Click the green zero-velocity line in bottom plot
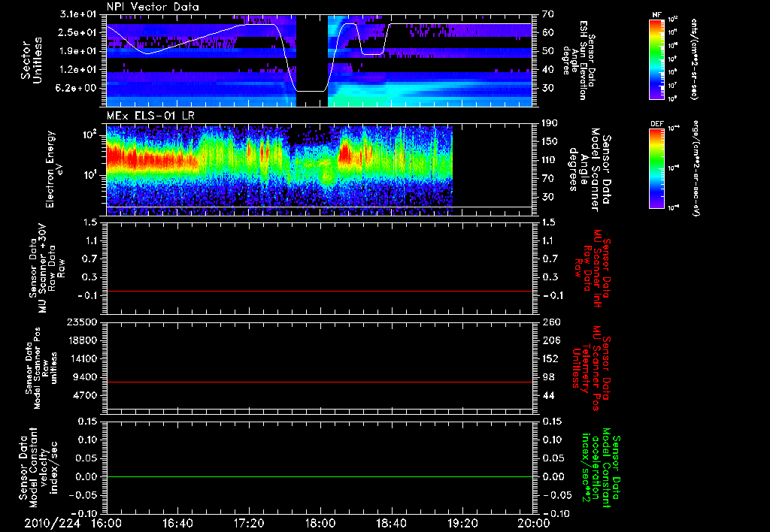The width and height of the screenshot is (770, 532). pos(319,476)
